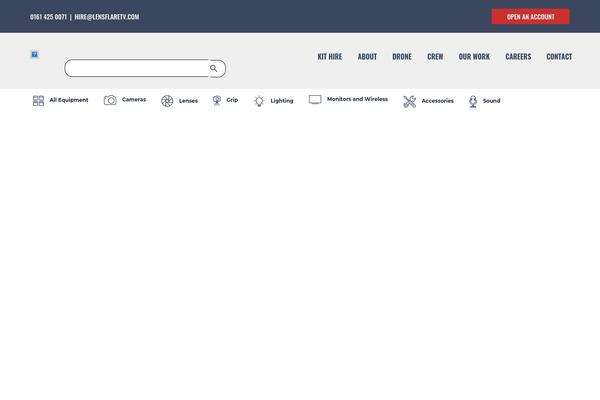
Task: Browse the All Equipment text link
Action: 69,100
